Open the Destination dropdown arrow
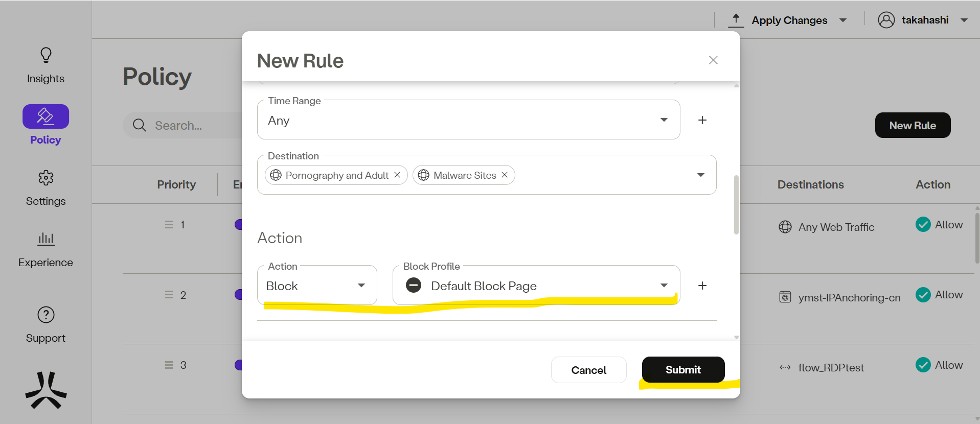 coord(700,175)
